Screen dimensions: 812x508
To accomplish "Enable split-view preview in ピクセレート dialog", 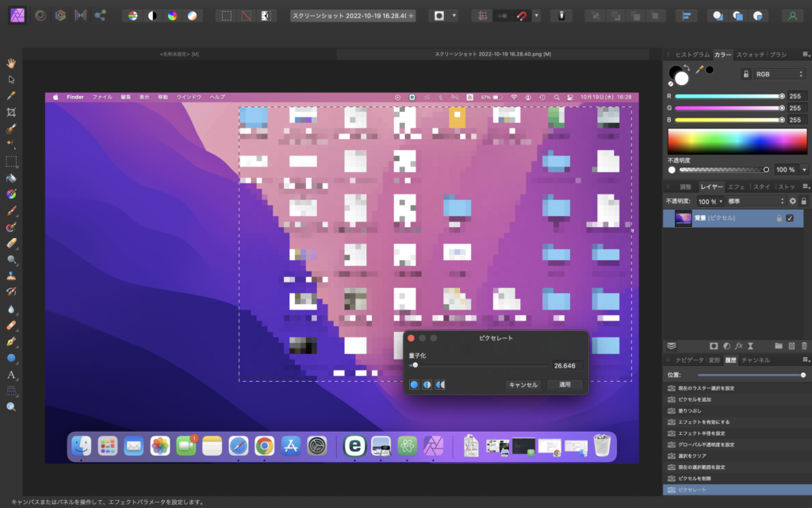I will [427, 385].
